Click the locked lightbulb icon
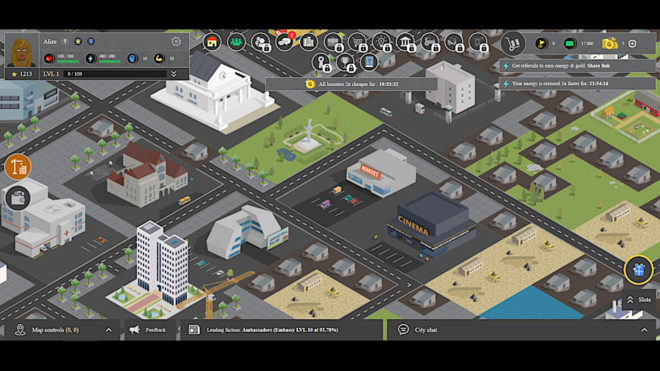The image size is (660, 371). [381, 42]
